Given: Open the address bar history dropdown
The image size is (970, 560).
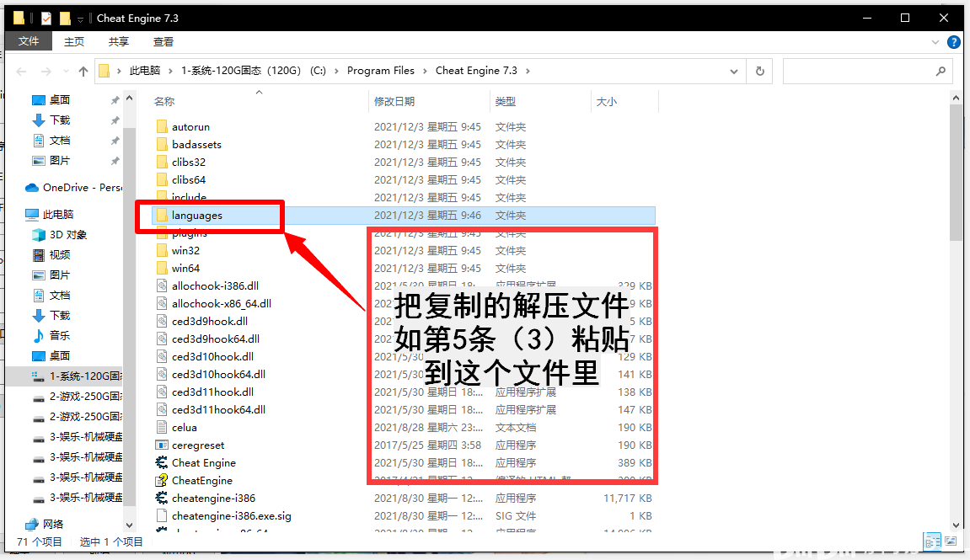Looking at the screenshot, I should point(734,71).
